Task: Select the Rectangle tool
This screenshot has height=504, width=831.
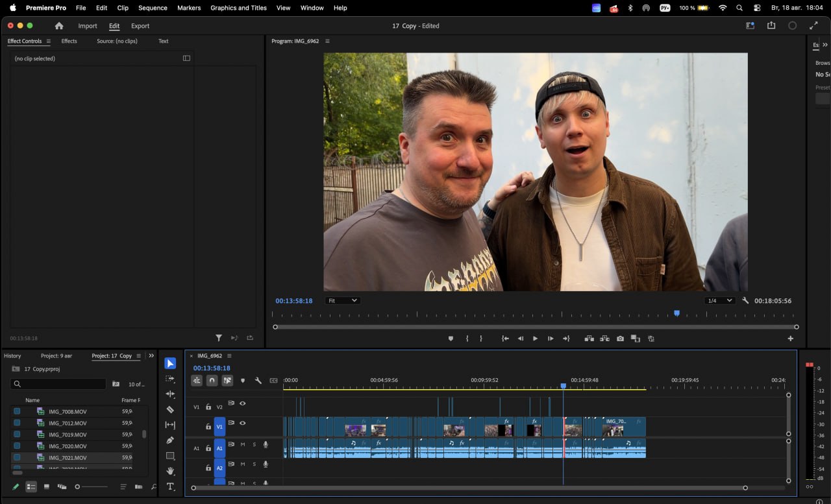Action: click(170, 456)
